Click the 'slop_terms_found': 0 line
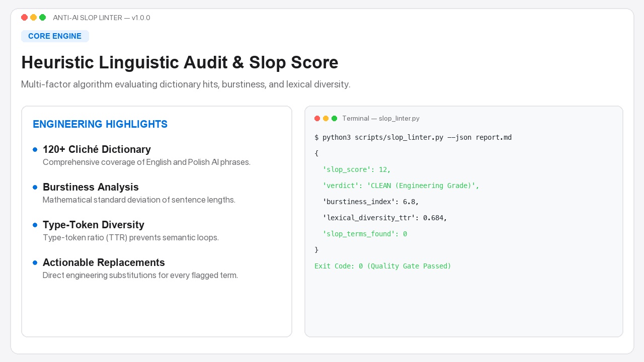 click(x=365, y=234)
